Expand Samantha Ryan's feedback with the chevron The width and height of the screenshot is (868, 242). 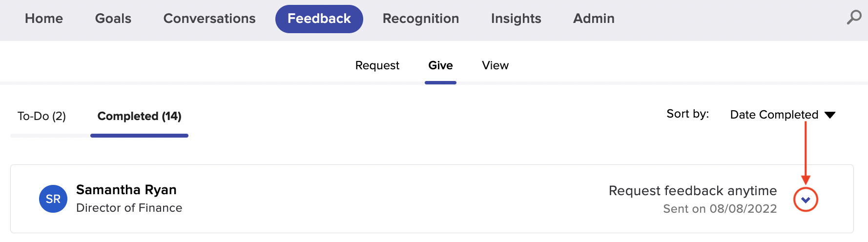pos(806,200)
